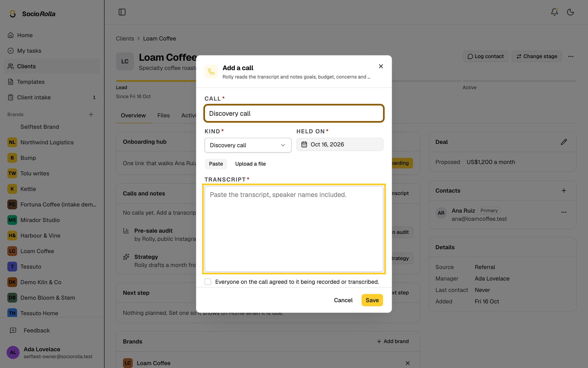Open My tasks in sidebar
The image size is (588, 368).
(52, 51)
